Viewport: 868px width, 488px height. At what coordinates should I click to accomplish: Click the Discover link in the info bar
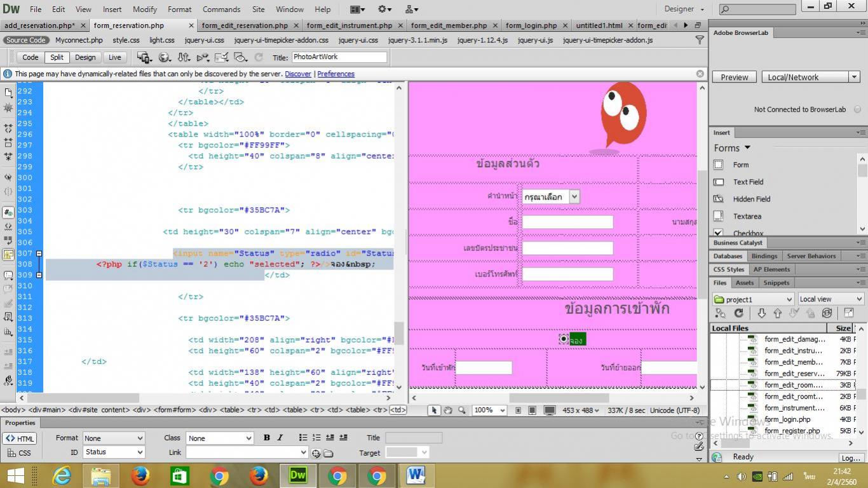pos(298,74)
